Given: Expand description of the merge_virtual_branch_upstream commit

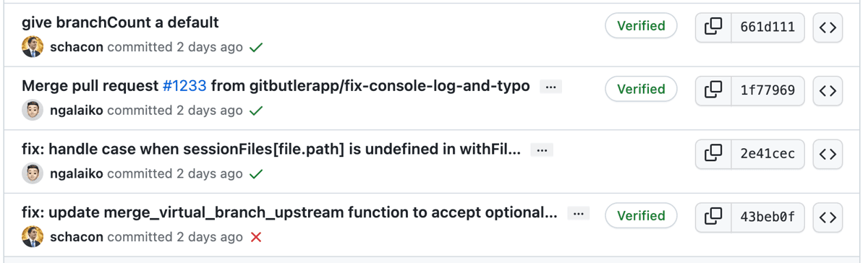Looking at the screenshot, I should click(578, 213).
